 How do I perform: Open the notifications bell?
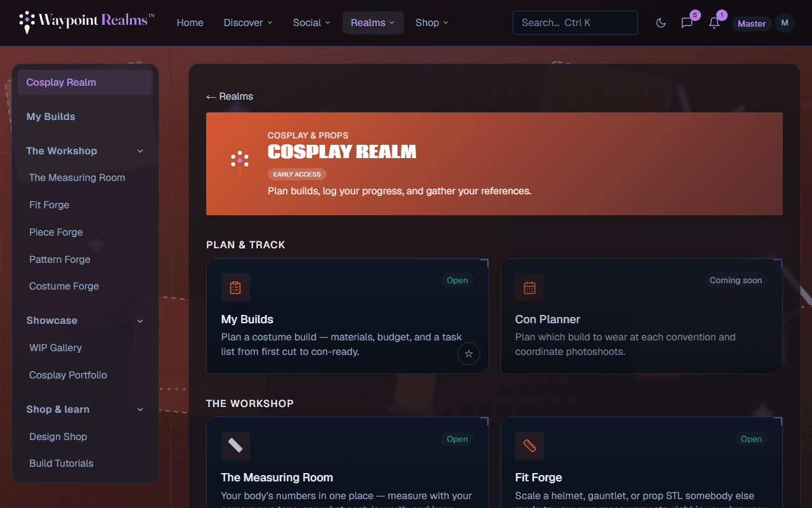coord(714,23)
